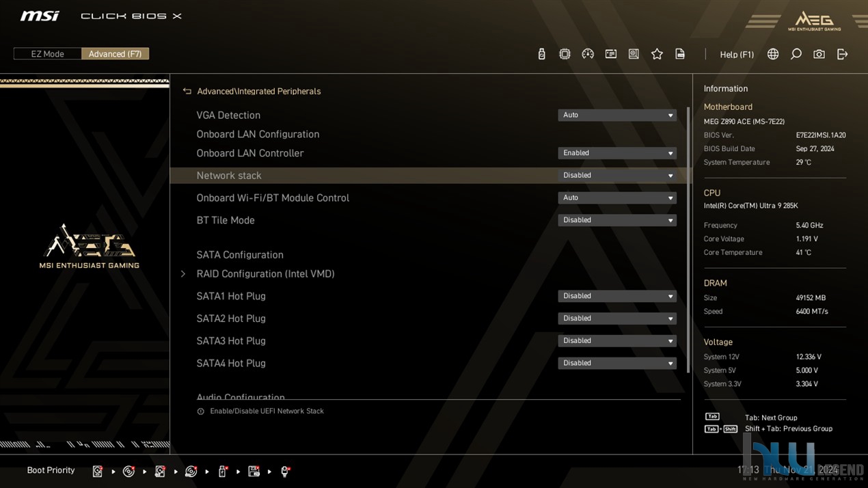Open the Onboard LAN Controller dropdown
868x488 pixels.
[617, 153]
